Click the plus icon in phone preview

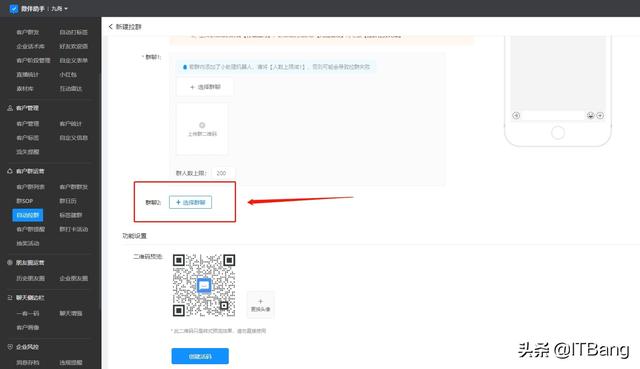600,116
